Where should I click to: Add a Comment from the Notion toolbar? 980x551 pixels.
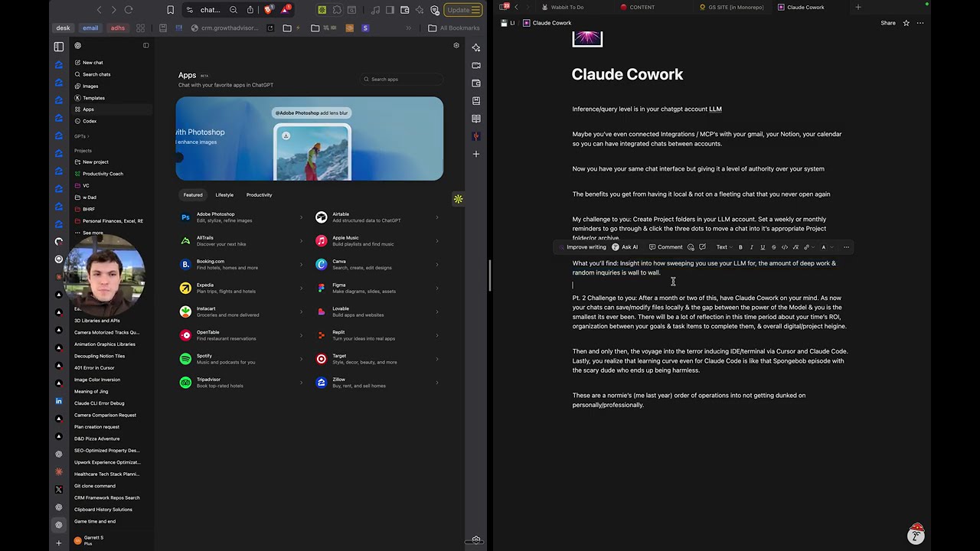tap(665, 247)
